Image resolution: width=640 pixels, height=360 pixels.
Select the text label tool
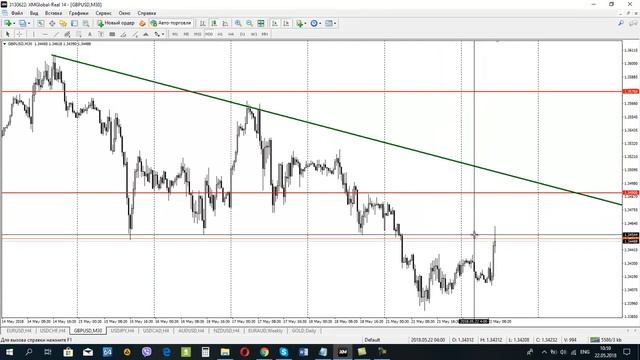(x=101, y=34)
